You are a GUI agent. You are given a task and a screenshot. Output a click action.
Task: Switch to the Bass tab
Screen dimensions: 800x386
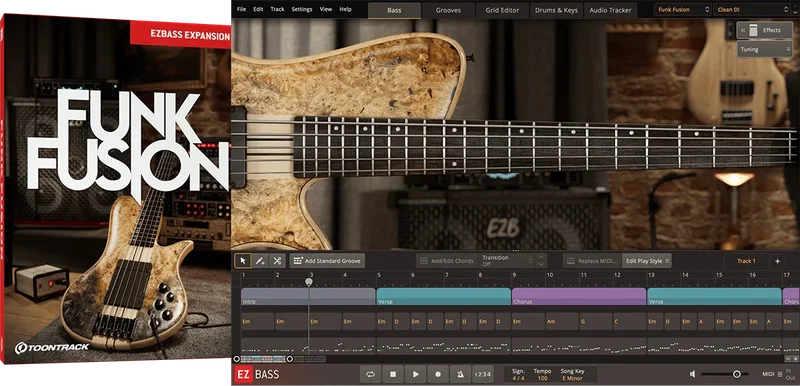tap(394, 10)
